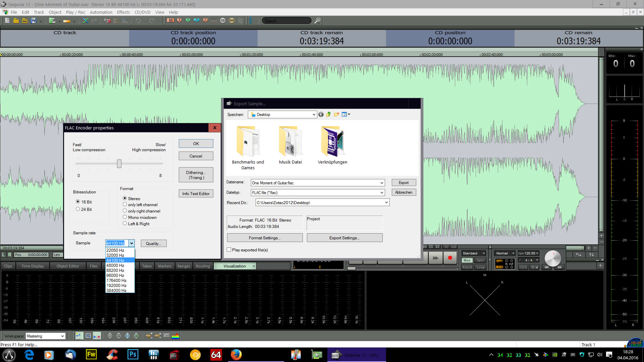Click the DVD icon in toolbar

232,21
